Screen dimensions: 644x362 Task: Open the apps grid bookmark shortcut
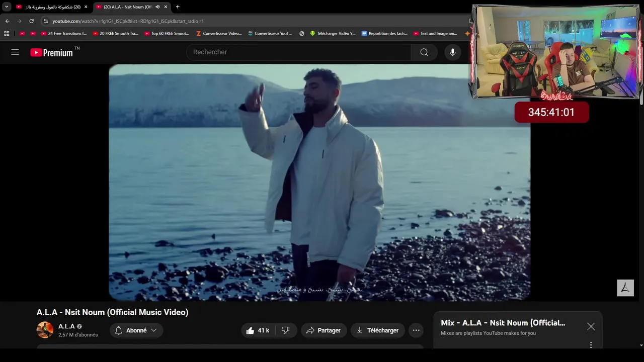click(7, 34)
